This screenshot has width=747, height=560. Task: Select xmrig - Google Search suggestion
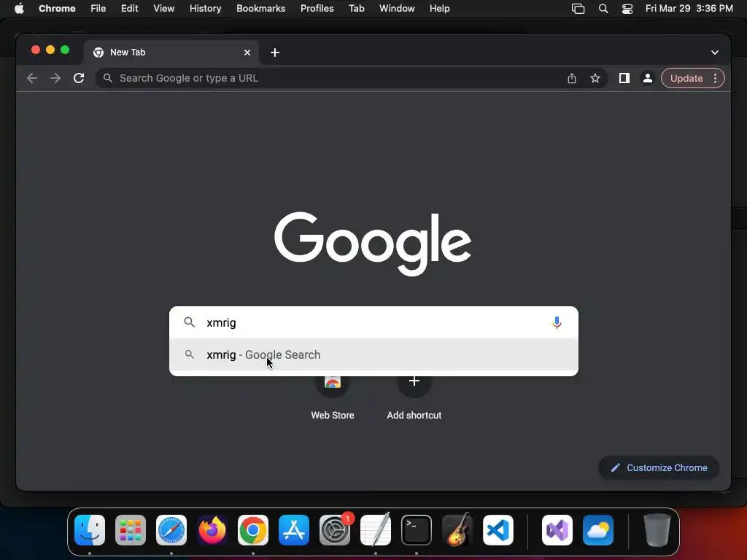tap(373, 355)
